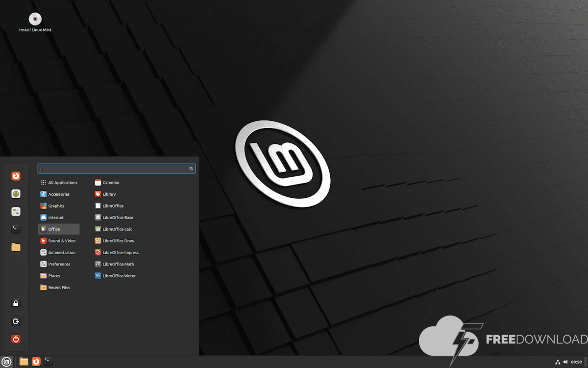588x368 pixels.
Task: Open the Administration category
Action: pos(61,253)
